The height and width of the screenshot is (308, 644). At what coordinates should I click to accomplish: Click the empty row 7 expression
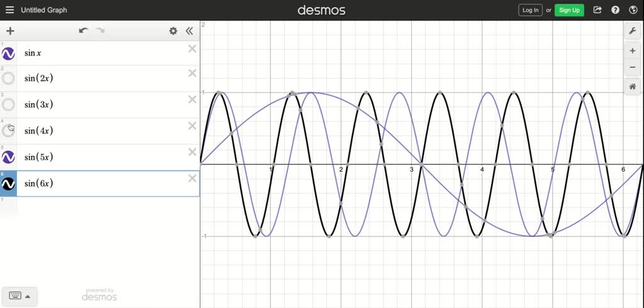point(100,207)
